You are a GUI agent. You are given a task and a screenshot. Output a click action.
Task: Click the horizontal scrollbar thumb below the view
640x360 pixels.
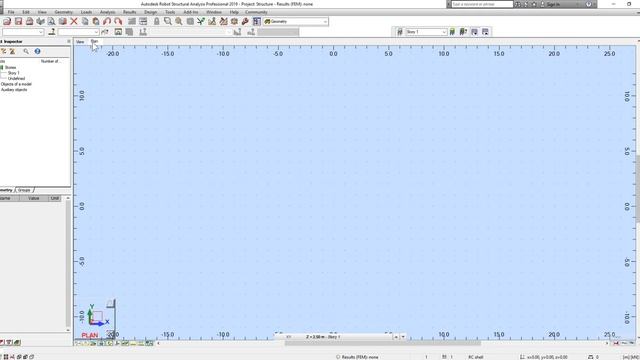(x=382, y=343)
